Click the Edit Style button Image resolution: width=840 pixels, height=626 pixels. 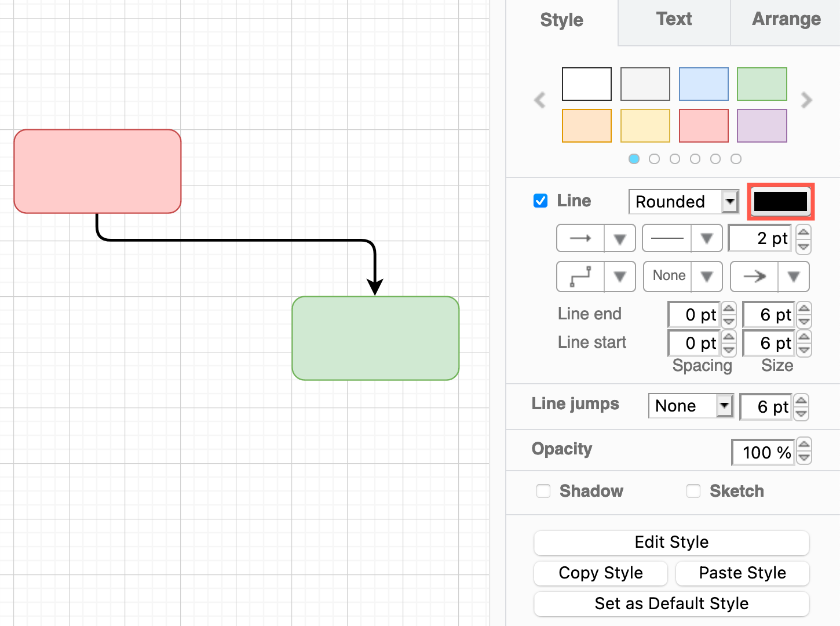tap(671, 543)
